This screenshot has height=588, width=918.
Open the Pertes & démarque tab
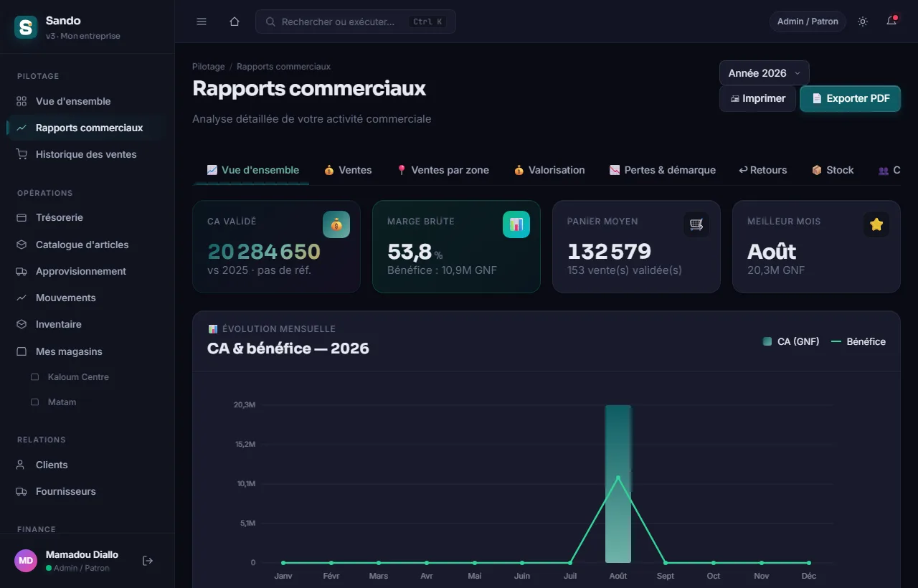(x=663, y=170)
